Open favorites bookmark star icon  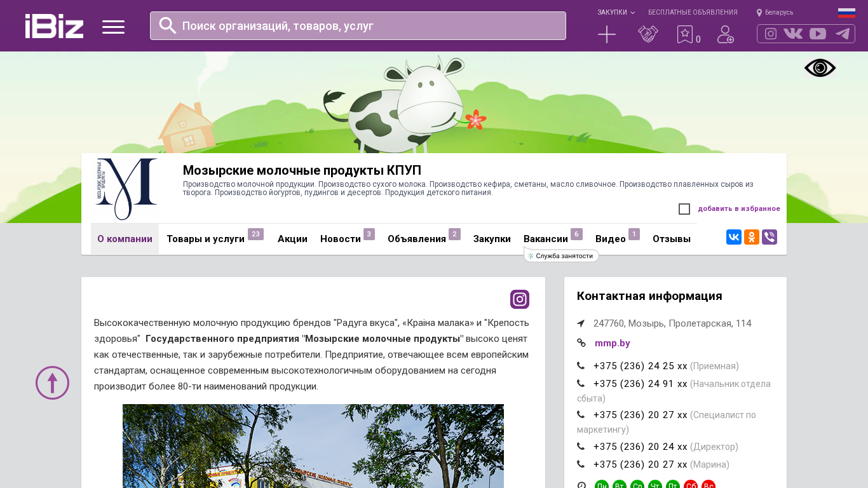(685, 34)
